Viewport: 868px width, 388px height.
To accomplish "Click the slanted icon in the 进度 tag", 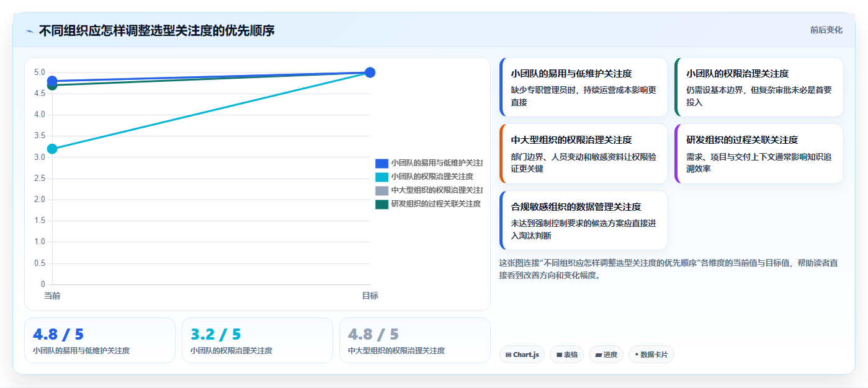I will point(598,355).
